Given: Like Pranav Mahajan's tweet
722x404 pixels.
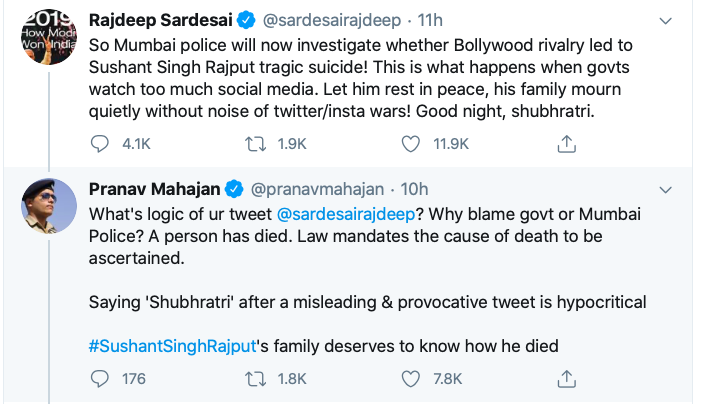Looking at the screenshot, I should 410,378.
